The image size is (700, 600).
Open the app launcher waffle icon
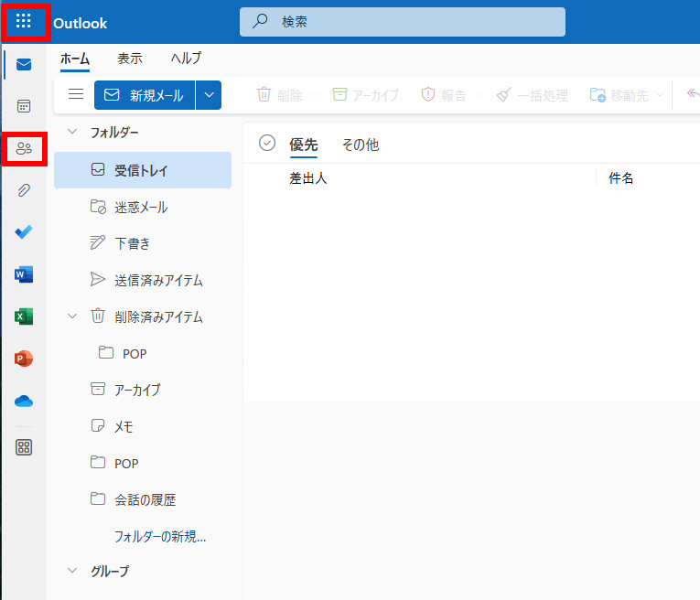point(24,21)
